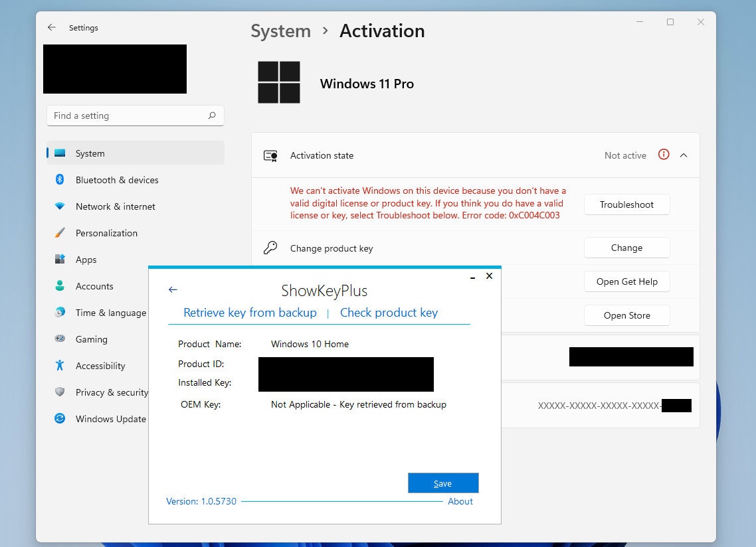Viewport: 756px width, 547px height.
Task: Click the search magnifier icon in Settings
Action: tap(212, 116)
